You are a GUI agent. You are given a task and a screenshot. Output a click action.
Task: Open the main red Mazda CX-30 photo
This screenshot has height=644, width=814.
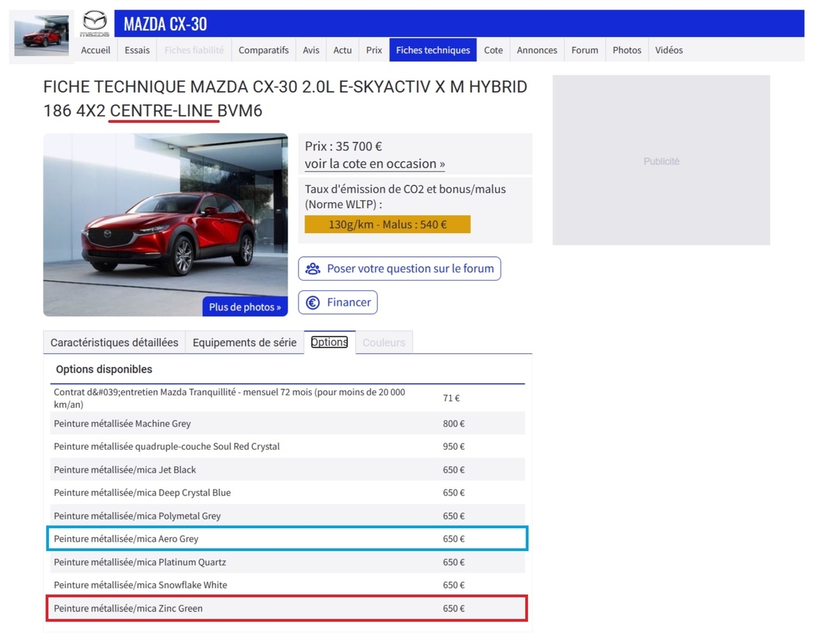[x=166, y=225]
